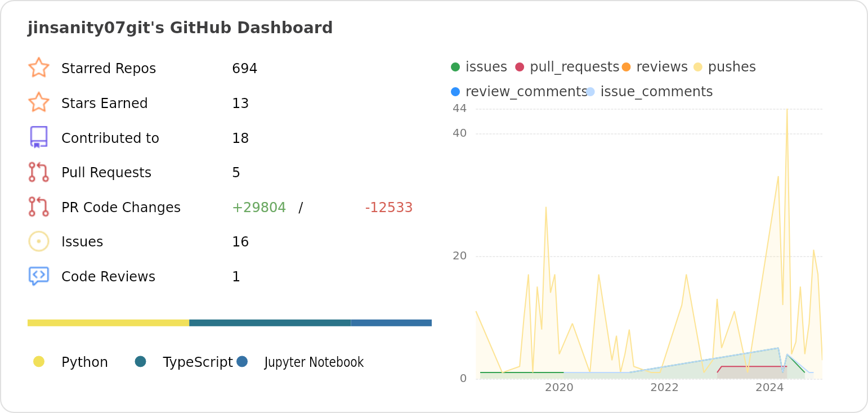Image resolution: width=868 pixels, height=413 pixels.
Task: Click the Code Reviews value 1
Action: click(x=236, y=277)
